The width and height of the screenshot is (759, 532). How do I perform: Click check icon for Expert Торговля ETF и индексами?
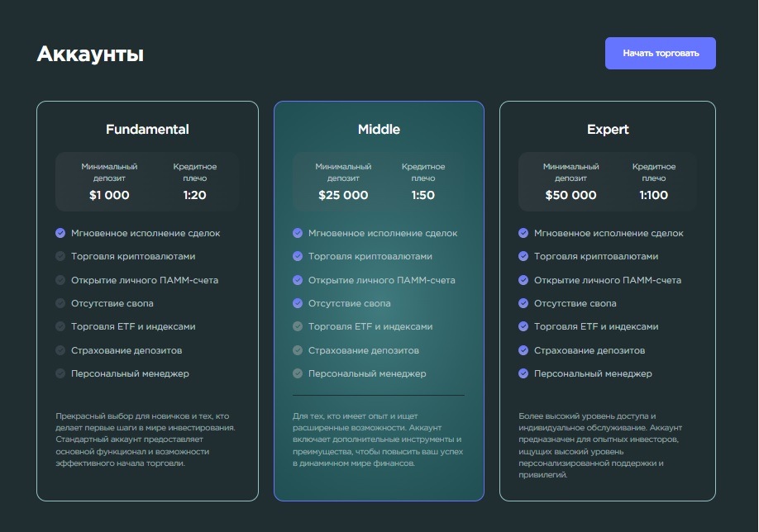[x=523, y=326]
